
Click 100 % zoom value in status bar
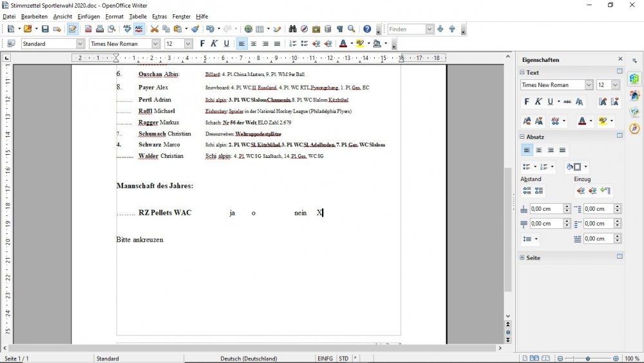pos(632,358)
